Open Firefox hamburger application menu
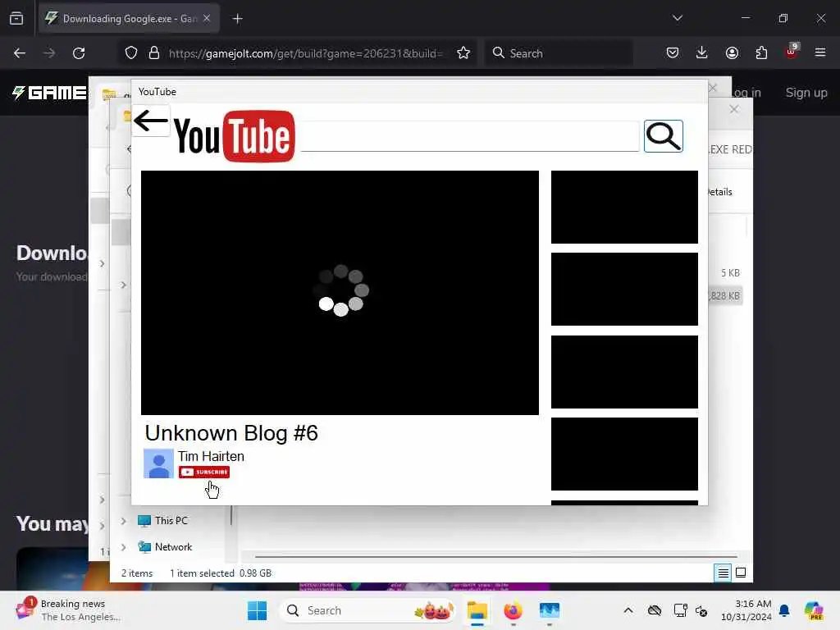Image resolution: width=840 pixels, height=630 pixels. click(x=820, y=52)
